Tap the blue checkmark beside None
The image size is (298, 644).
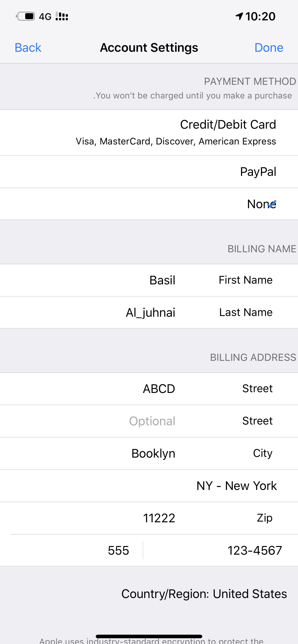pos(272,204)
